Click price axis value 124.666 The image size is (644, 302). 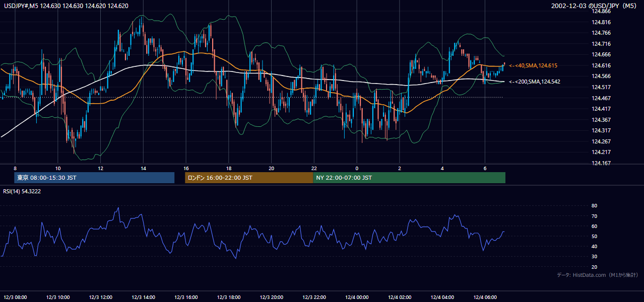click(x=602, y=54)
